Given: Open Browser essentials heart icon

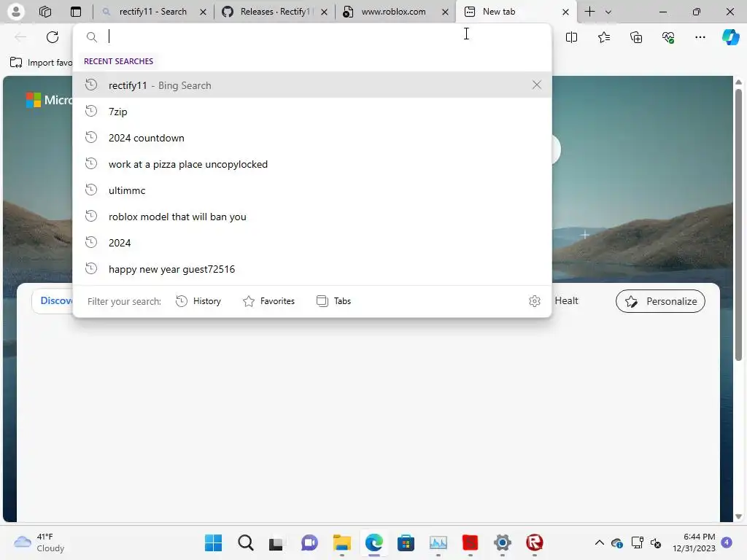Looking at the screenshot, I should pyautogui.click(x=668, y=37).
